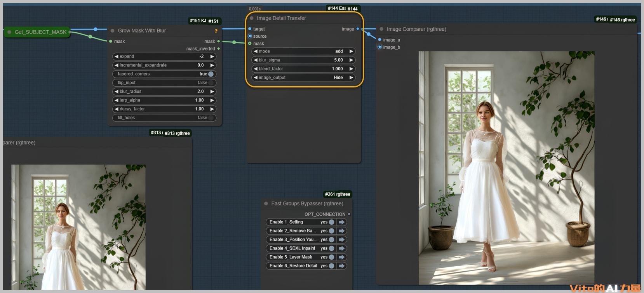The image size is (644, 293).
Task: Go to 4_SDXL Inpaint group with arrow icon
Action: click(x=342, y=248)
